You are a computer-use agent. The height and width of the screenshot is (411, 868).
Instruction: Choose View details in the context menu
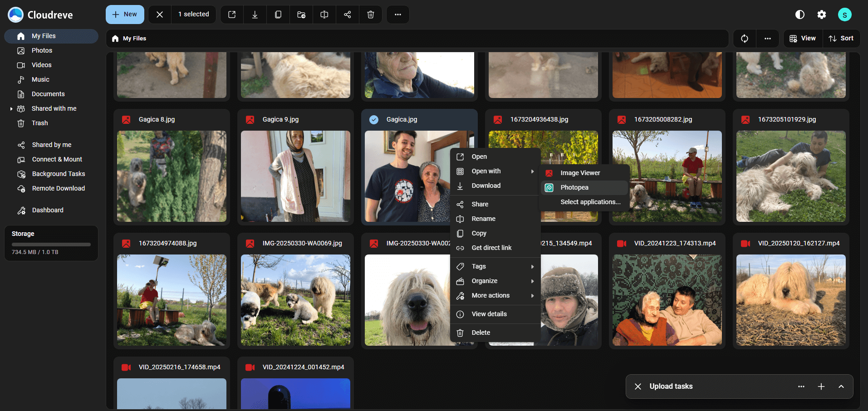[495, 314]
